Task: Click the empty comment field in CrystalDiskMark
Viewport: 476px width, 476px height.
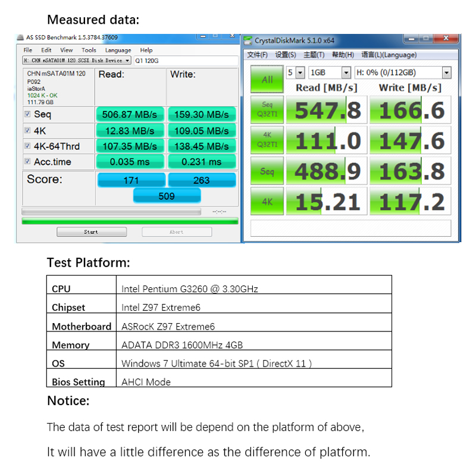Action: pyautogui.click(x=350, y=228)
